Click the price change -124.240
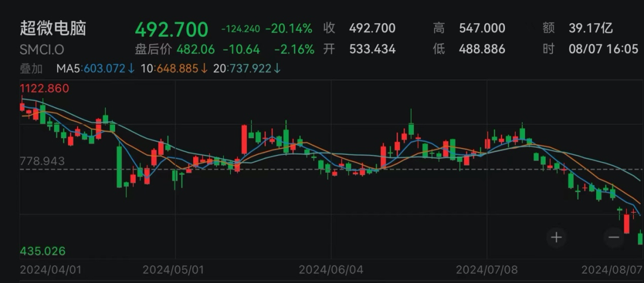Screen dimensions: 644x283 pyautogui.click(x=241, y=29)
